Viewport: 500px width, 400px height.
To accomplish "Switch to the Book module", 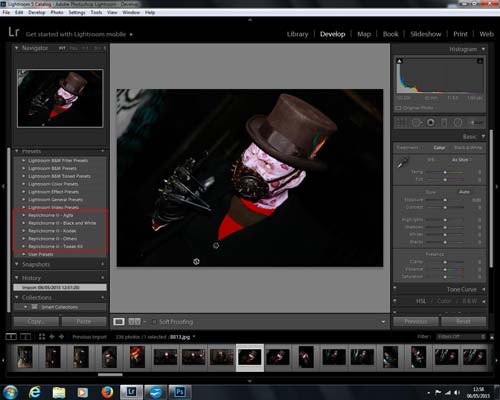I will [390, 34].
